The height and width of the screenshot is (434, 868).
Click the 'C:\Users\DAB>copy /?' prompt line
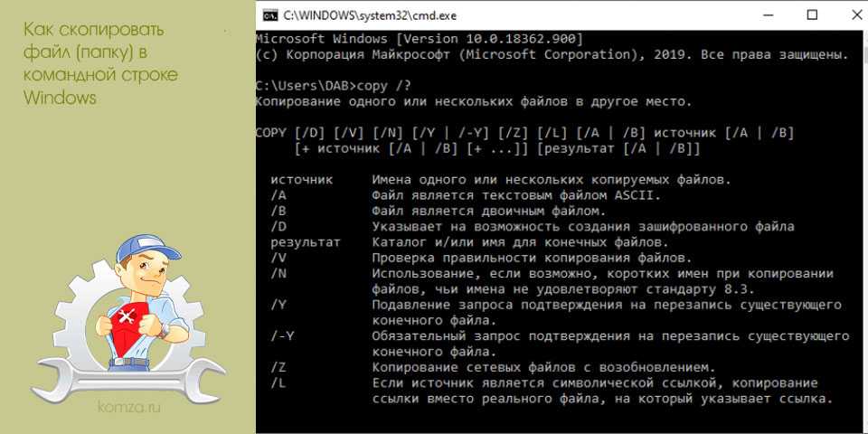pos(334,87)
